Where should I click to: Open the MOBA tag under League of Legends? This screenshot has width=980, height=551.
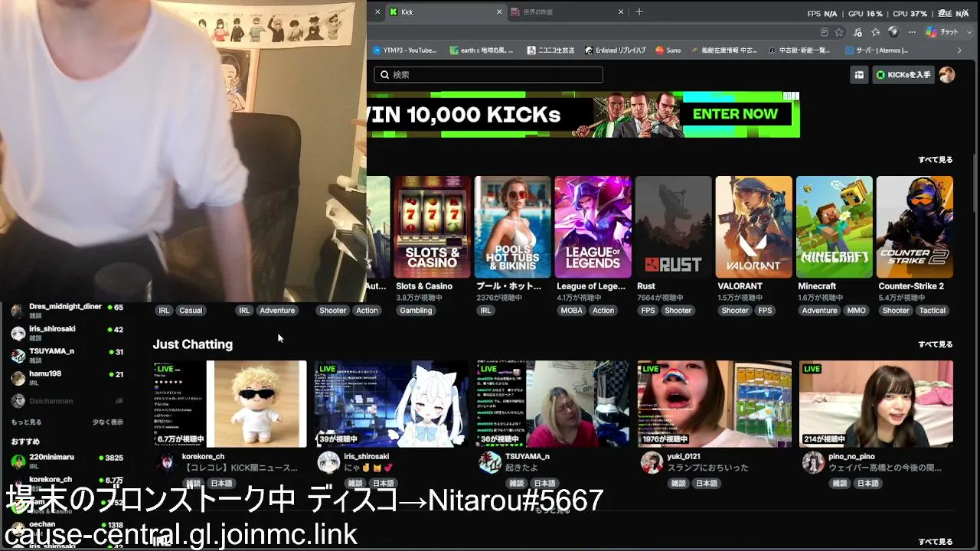click(x=571, y=311)
